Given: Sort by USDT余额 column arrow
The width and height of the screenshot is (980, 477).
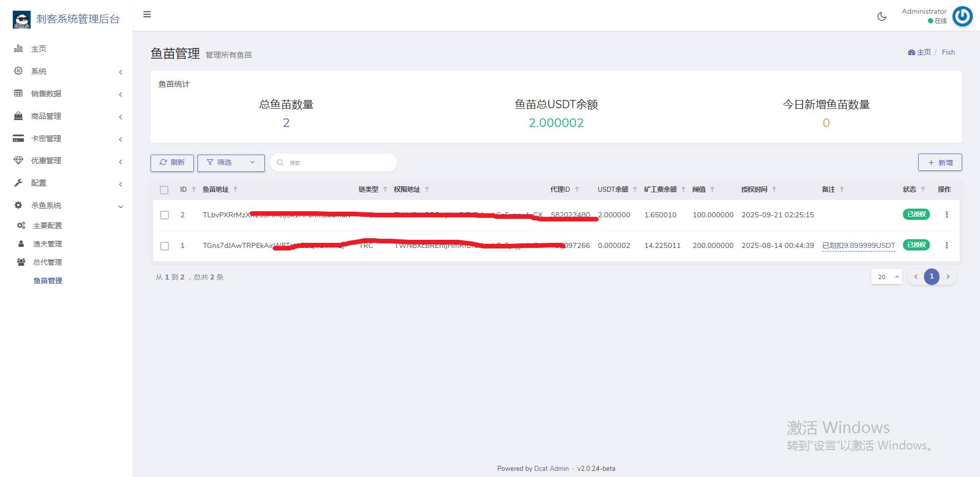Looking at the screenshot, I should tap(634, 189).
